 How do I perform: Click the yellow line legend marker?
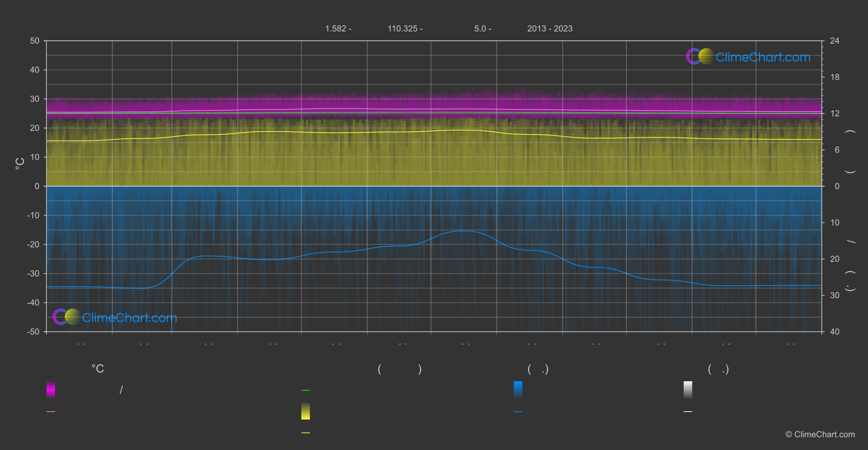pos(306,433)
